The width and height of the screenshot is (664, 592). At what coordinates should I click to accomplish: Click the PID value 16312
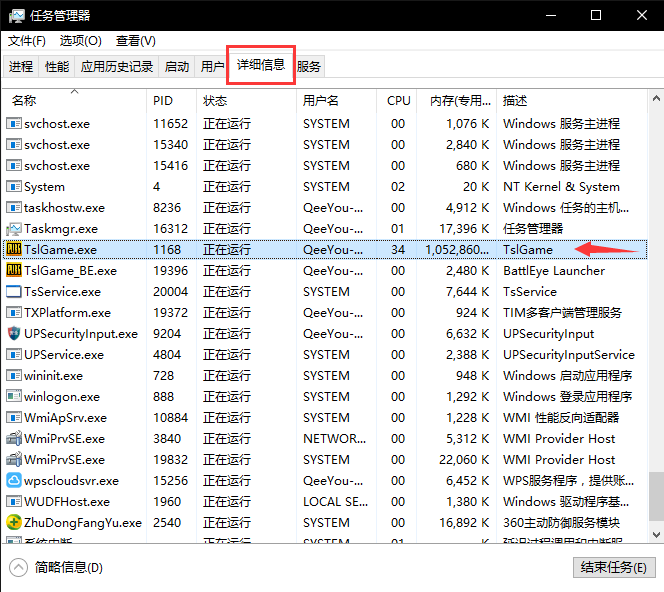171,229
